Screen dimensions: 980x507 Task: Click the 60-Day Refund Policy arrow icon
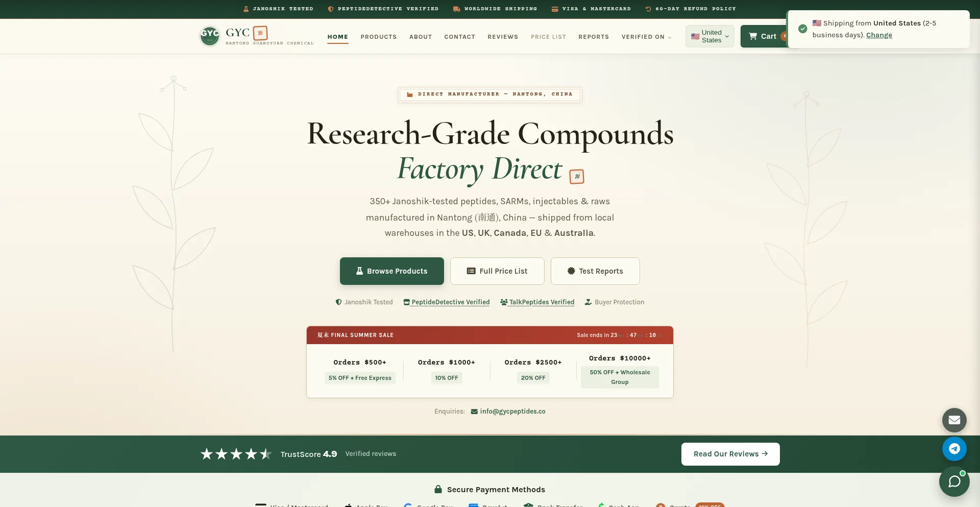pyautogui.click(x=648, y=9)
